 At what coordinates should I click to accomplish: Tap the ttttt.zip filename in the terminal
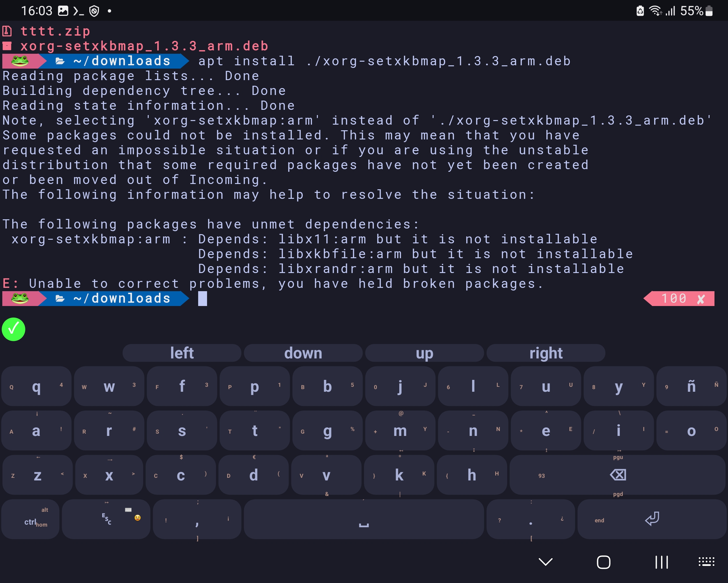55,31
